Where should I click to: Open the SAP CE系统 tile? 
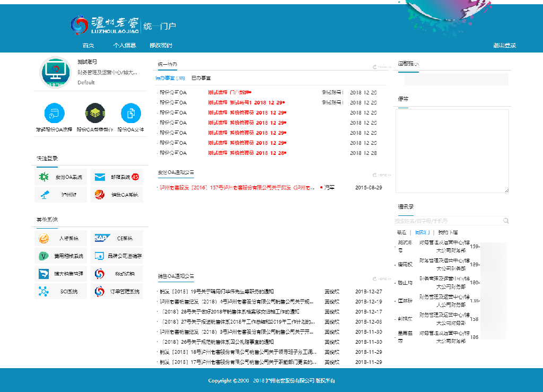coord(117,238)
